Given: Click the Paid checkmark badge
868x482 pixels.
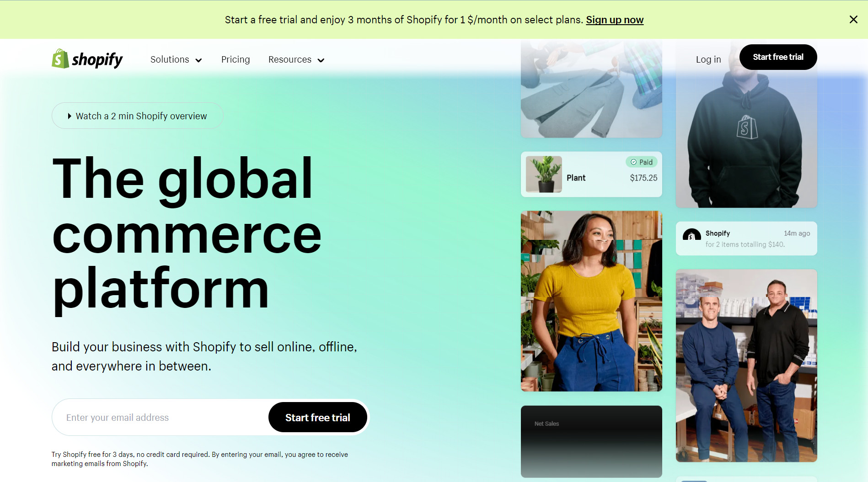Looking at the screenshot, I should tap(641, 162).
